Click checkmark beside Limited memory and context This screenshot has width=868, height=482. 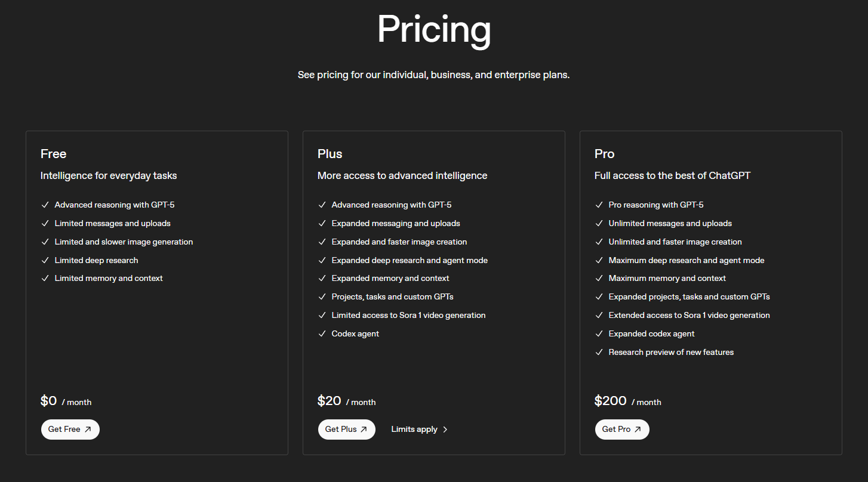[x=45, y=279]
